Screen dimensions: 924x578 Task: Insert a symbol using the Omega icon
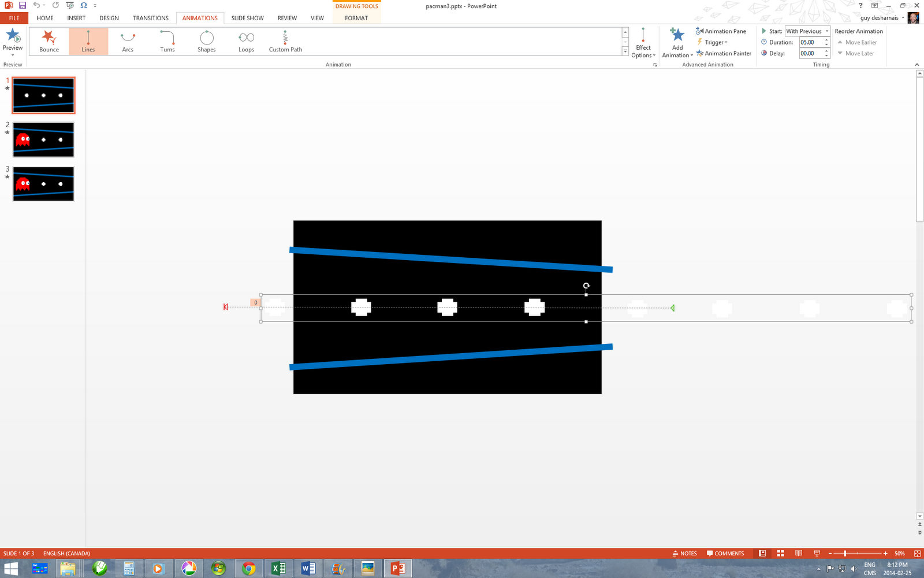click(84, 5)
